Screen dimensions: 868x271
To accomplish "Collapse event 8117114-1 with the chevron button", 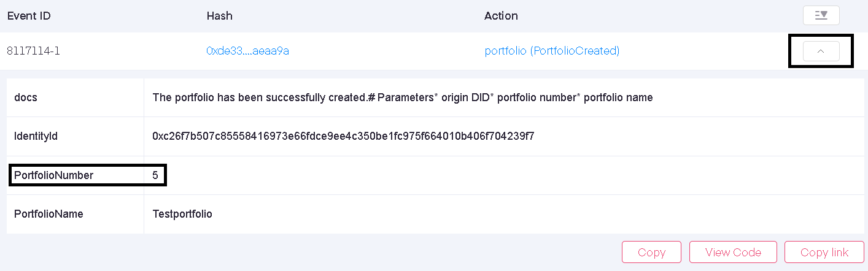I will pyautogui.click(x=821, y=52).
